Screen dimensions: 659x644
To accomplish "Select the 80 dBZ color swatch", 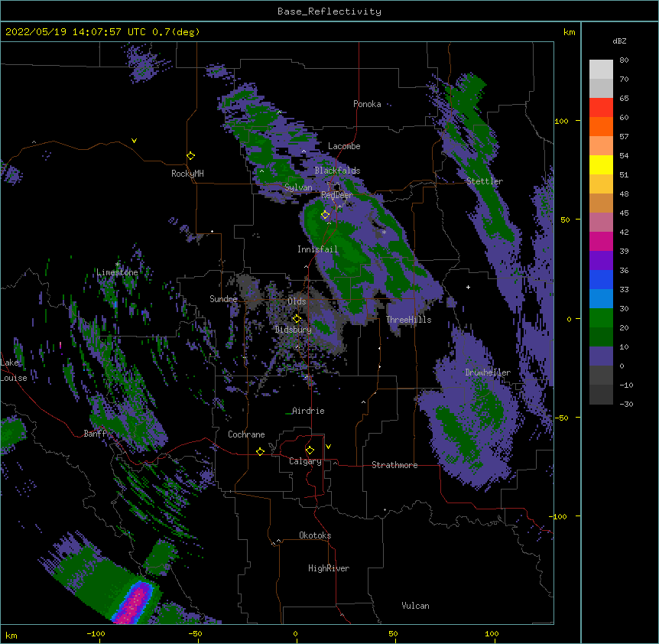I will tap(601, 70).
